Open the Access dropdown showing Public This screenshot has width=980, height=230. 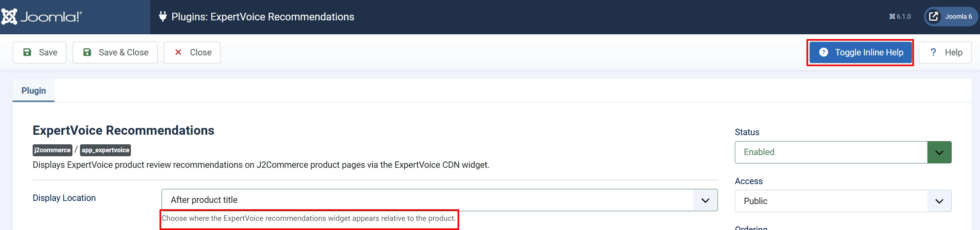click(x=843, y=201)
